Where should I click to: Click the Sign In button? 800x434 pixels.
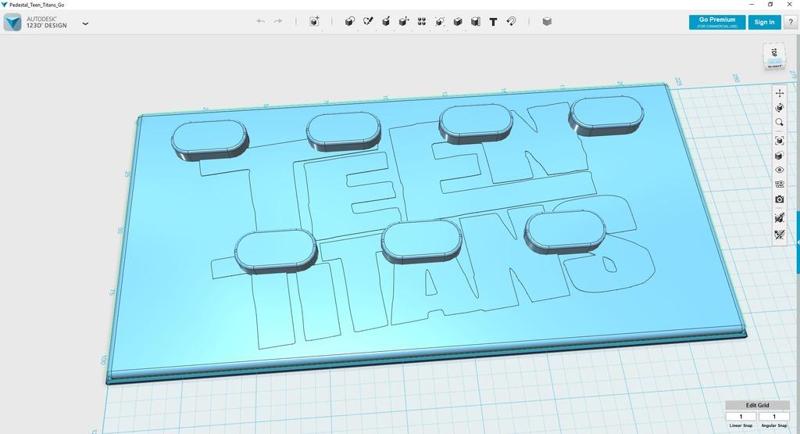764,22
